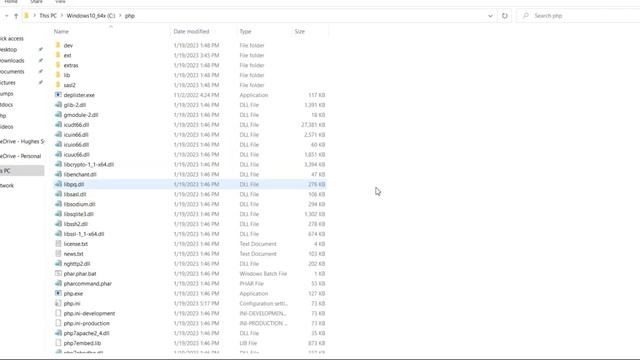Select the icuuc66.dll file icon
Viewport: 640px width, 360px height.
click(x=58, y=154)
